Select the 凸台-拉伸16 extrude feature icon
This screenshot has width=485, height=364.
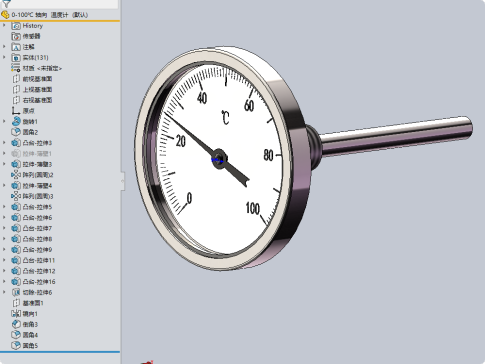(x=16, y=282)
